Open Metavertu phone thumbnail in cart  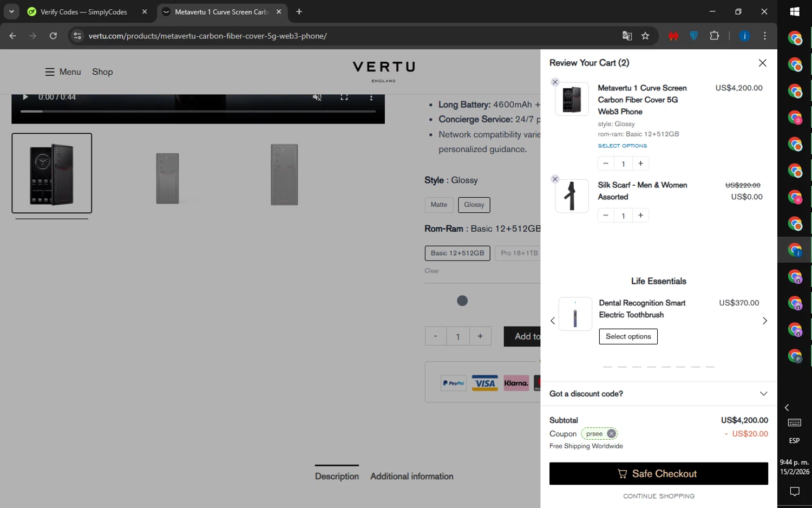pyautogui.click(x=572, y=99)
